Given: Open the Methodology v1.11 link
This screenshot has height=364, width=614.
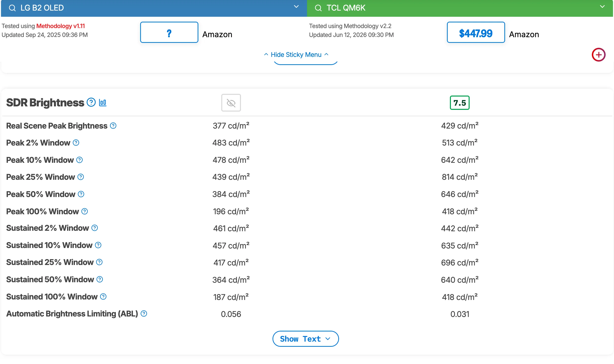Looking at the screenshot, I should click(61, 26).
